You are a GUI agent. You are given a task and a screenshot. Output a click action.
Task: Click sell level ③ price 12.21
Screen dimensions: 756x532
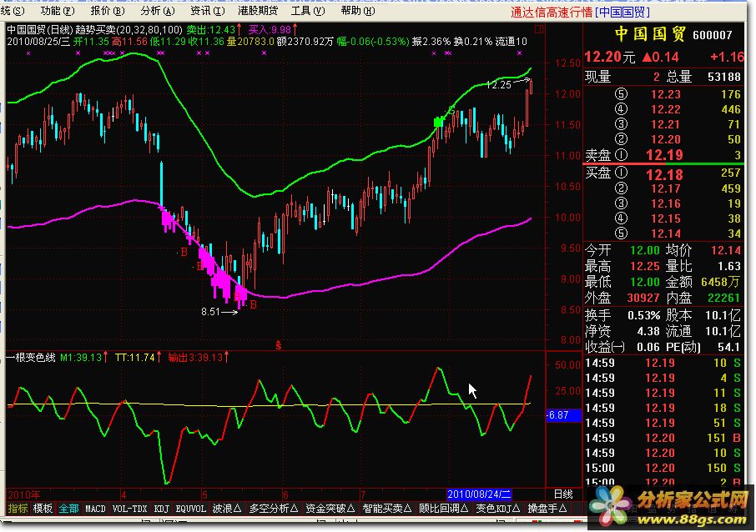click(x=665, y=124)
